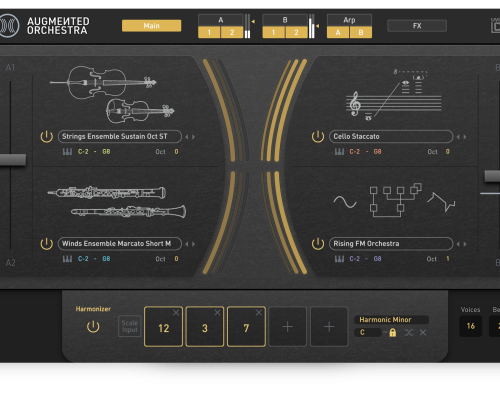Toggle the Harmonizer scale lock icon
The height and width of the screenshot is (400, 500).
click(x=393, y=332)
